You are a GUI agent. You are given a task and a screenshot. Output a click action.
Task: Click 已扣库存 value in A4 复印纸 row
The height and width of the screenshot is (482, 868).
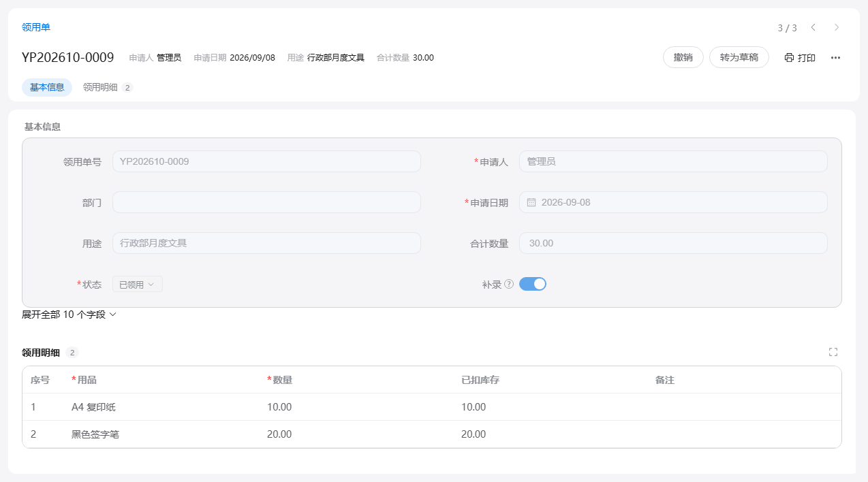click(x=474, y=407)
